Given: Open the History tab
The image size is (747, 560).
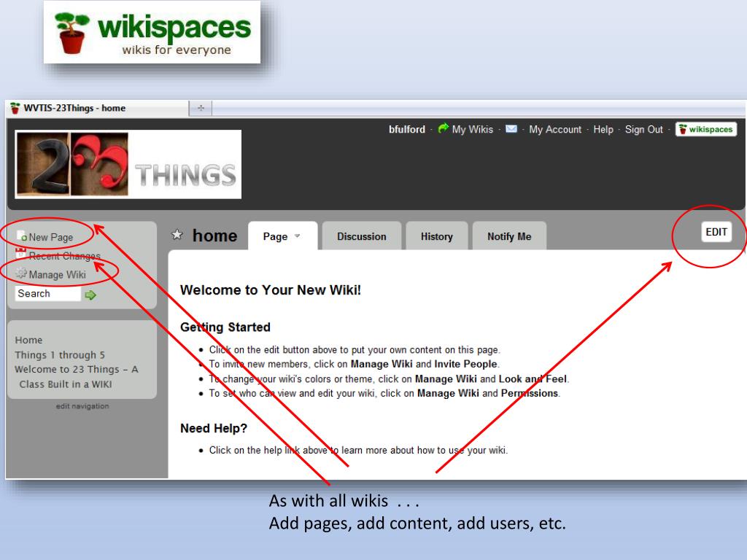Looking at the screenshot, I should (436, 236).
